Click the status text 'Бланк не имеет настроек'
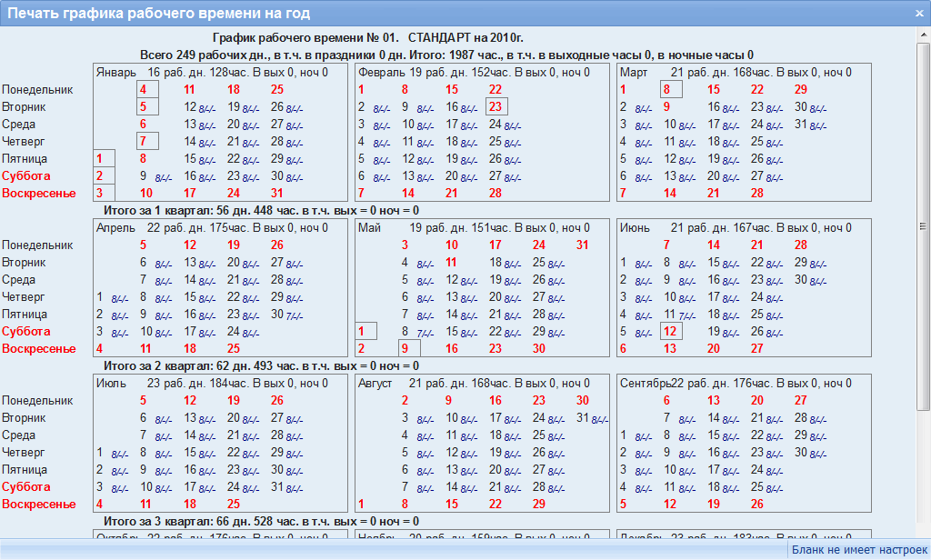Viewport: 931px width, 560px height. pos(859,550)
